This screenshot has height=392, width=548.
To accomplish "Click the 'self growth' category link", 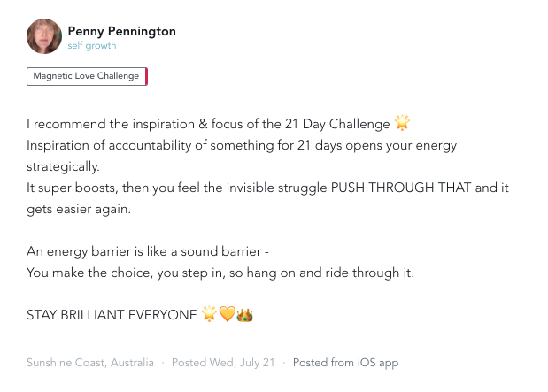I will [91, 46].
